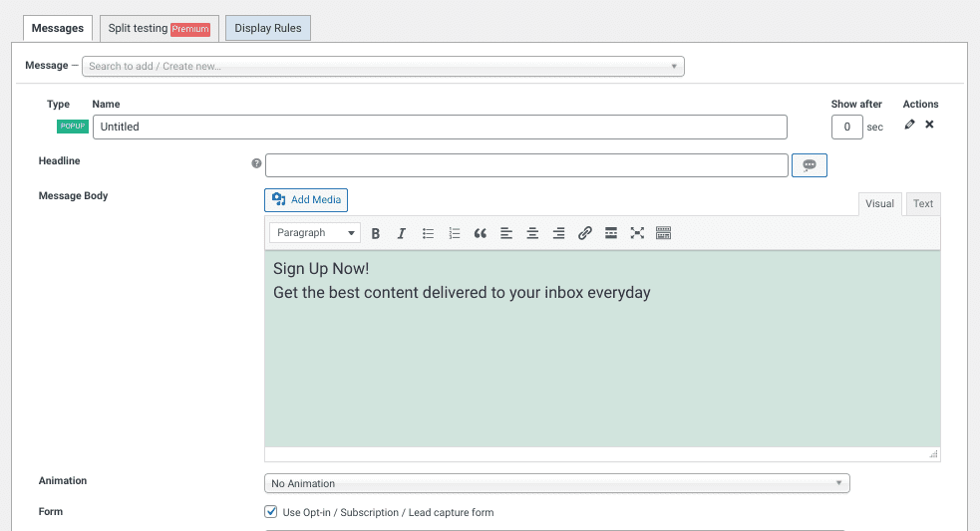Open the Animation dropdown
The height and width of the screenshot is (531, 980).
tap(557, 483)
